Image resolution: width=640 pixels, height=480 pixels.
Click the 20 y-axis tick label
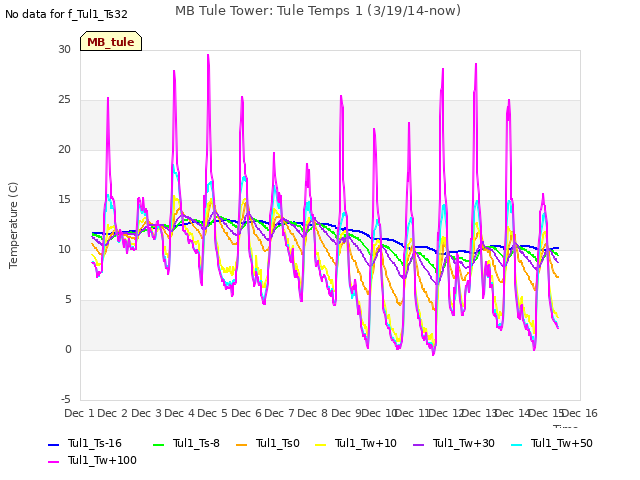click(64, 149)
